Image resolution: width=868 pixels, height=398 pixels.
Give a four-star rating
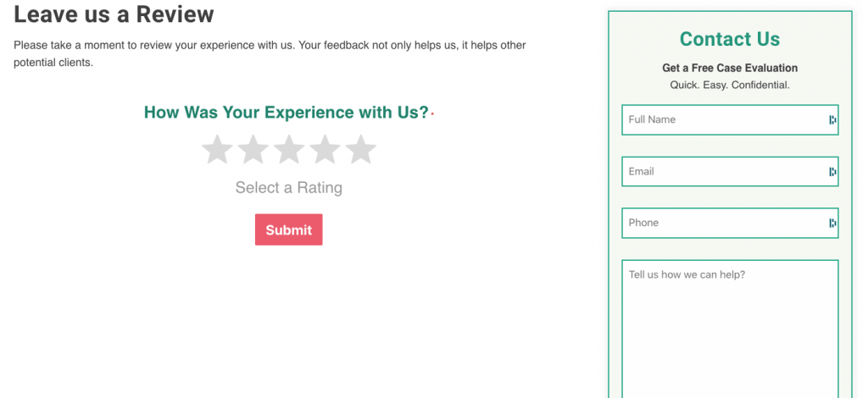click(325, 149)
